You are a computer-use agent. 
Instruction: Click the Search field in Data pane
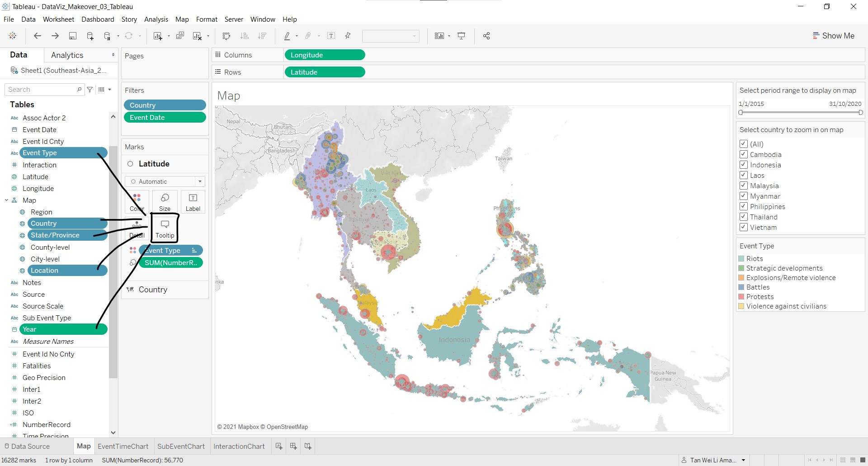click(x=42, y=90)
